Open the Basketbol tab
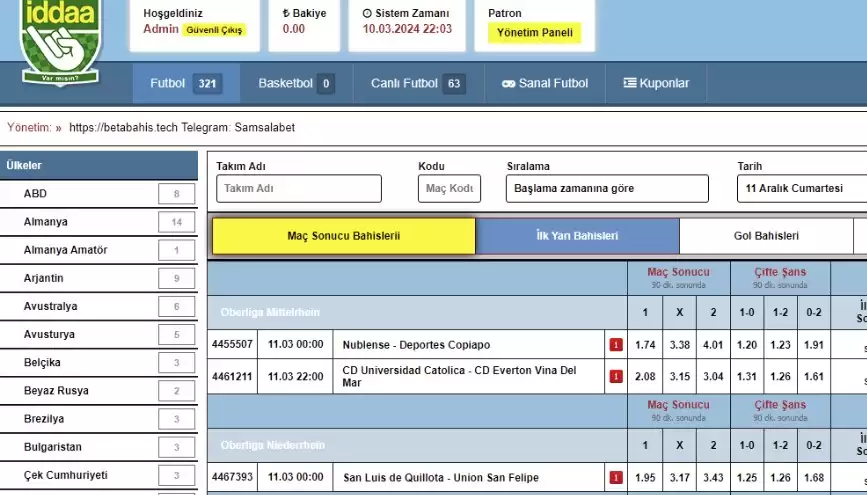 pyautogui.click(x=296, y=84)
